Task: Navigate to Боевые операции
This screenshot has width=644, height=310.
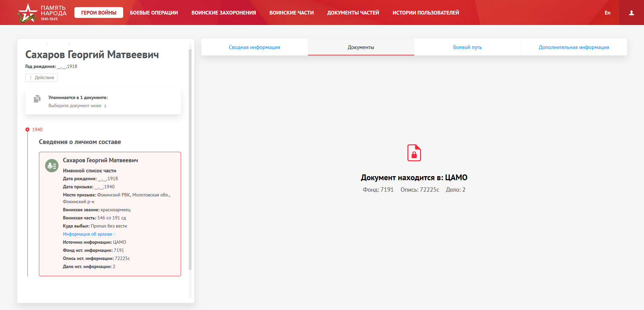Action: coord(154,13)
